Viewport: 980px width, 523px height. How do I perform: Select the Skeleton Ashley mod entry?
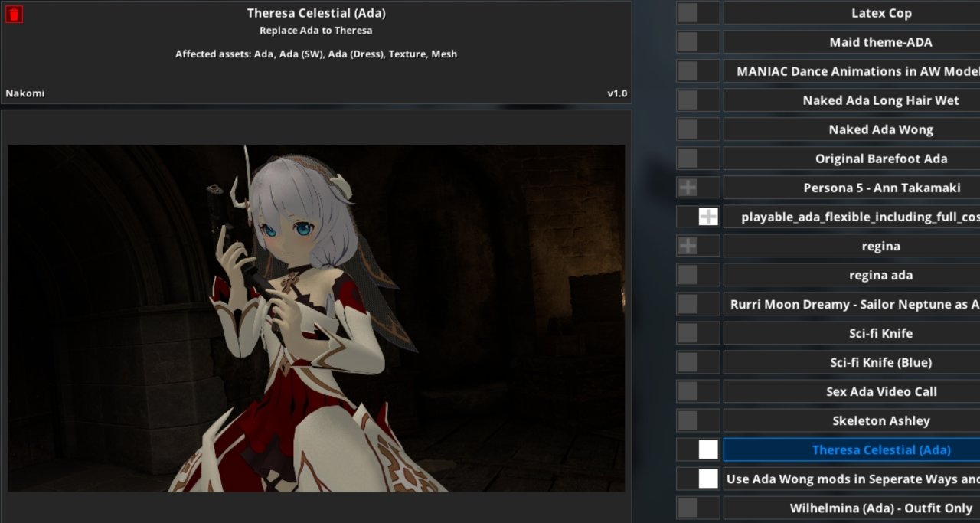(x=851, y=420)
